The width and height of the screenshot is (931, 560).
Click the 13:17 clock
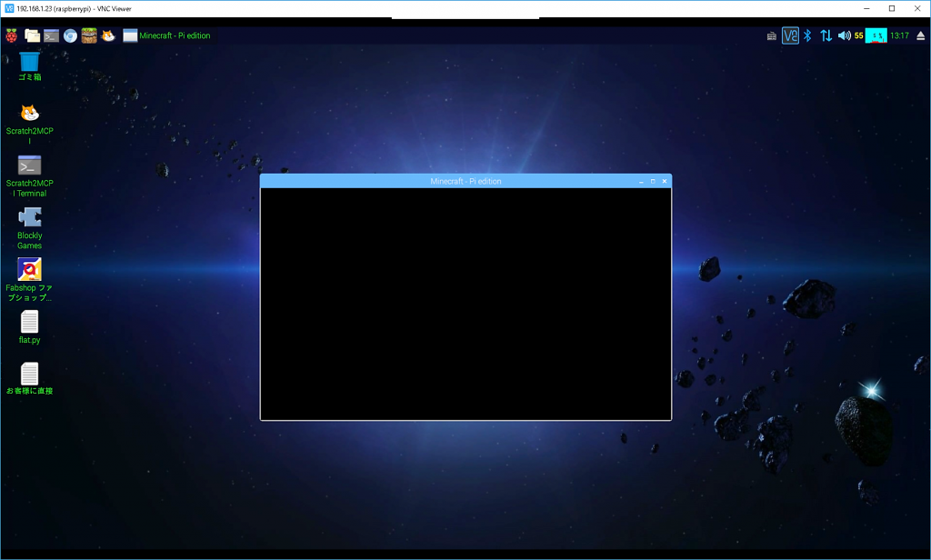[x=899, y=35]
